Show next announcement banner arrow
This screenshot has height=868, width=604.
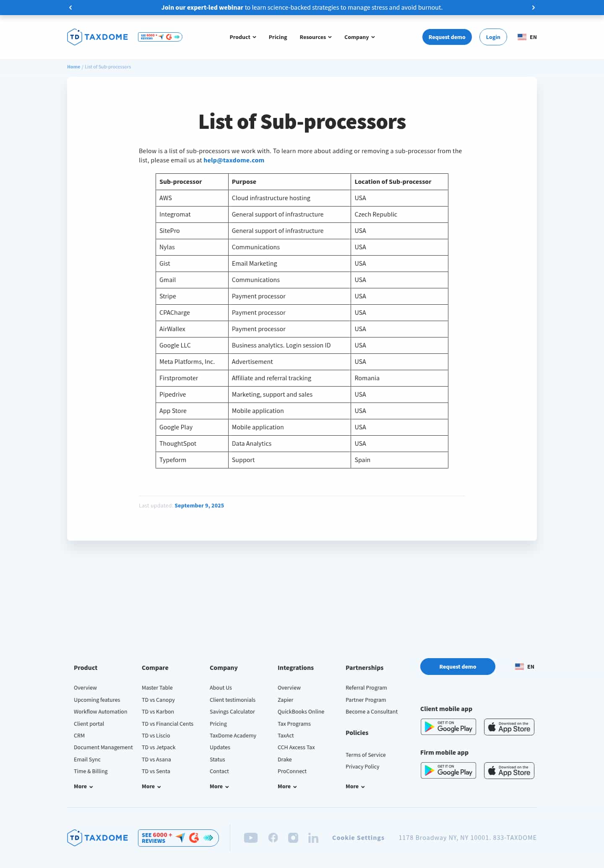[533, 8]
